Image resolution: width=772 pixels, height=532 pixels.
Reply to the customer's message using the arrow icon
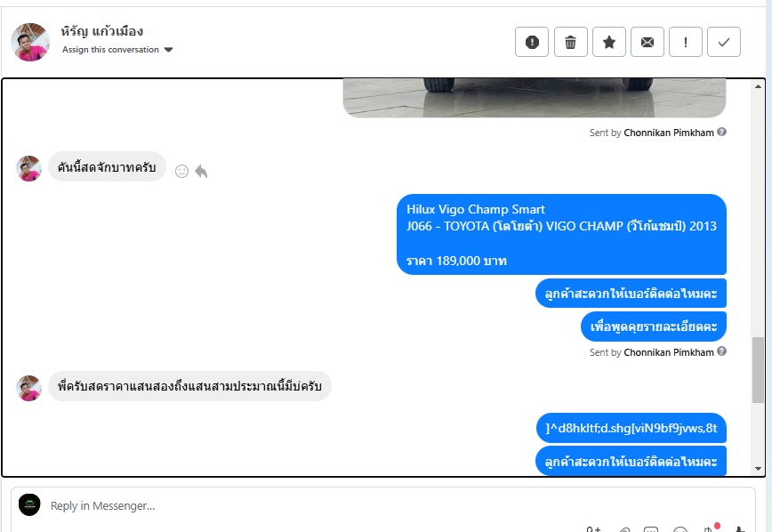(201, 171)
